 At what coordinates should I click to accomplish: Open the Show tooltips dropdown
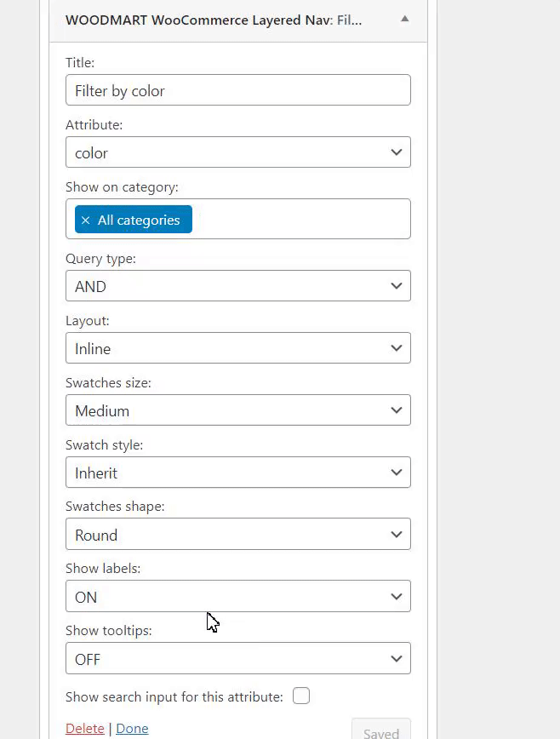pos(237,659)
